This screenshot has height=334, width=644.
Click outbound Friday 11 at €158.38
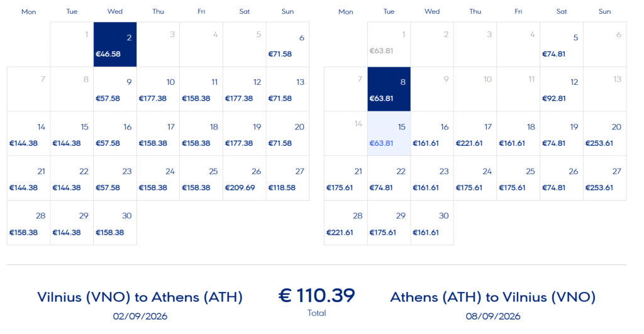(201, 89)
